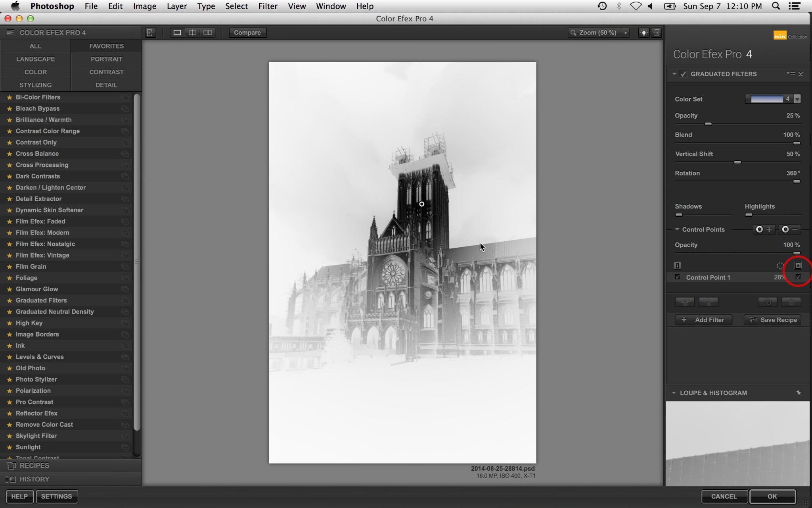This screenshot has height=508, width=812.
Task: Open Graduated Filters options menu icon
Action: click(791, 74)
